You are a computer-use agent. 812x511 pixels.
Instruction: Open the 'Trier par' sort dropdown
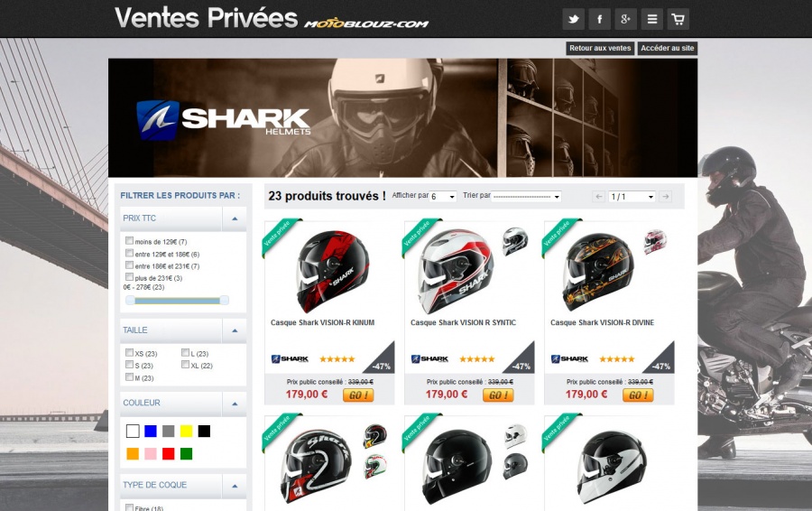point(526,197)
